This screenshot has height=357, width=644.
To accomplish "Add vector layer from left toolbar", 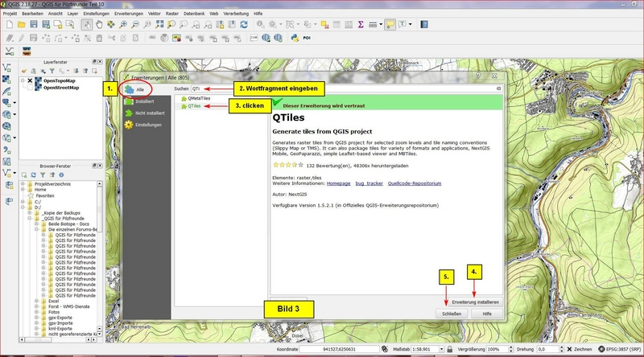I will point(6,68).
